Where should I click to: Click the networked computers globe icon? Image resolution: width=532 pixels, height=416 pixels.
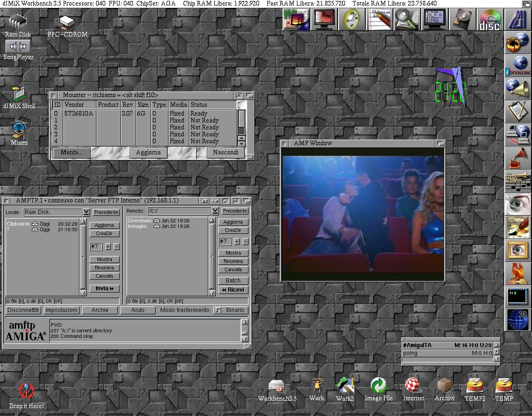pyautogui.click(x=518, y=135)
